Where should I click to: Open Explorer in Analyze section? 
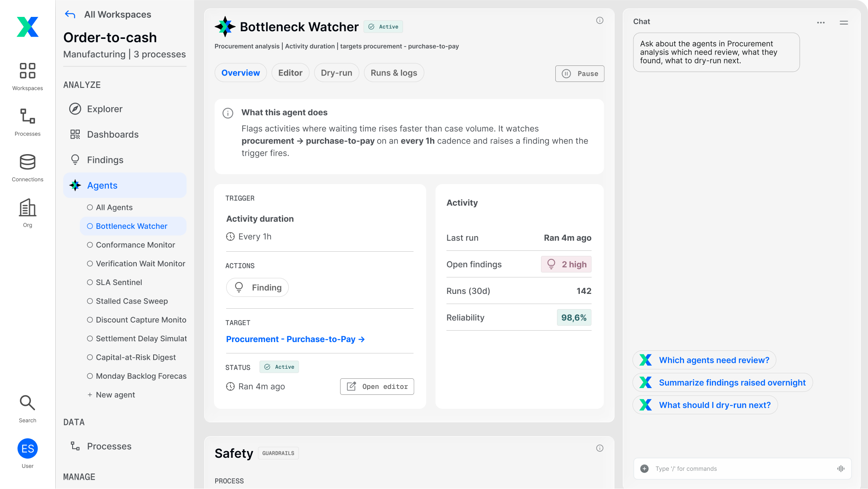pyautogui.click(x=125, y=109)
